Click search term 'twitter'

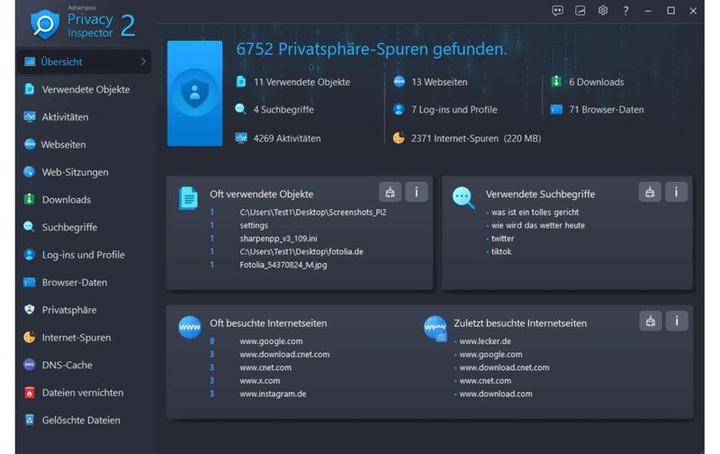point(502,238)
